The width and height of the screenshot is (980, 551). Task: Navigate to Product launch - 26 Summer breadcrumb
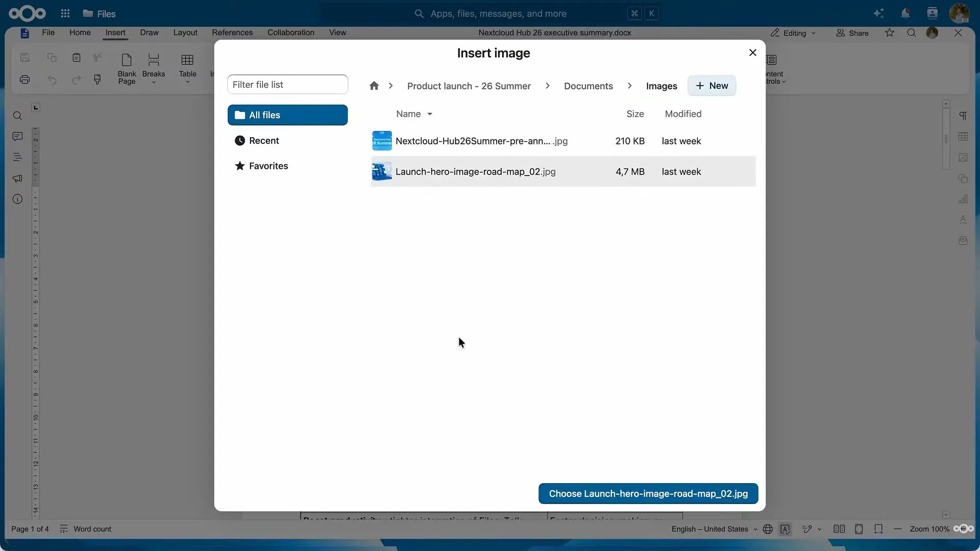(x=469, y=86)
